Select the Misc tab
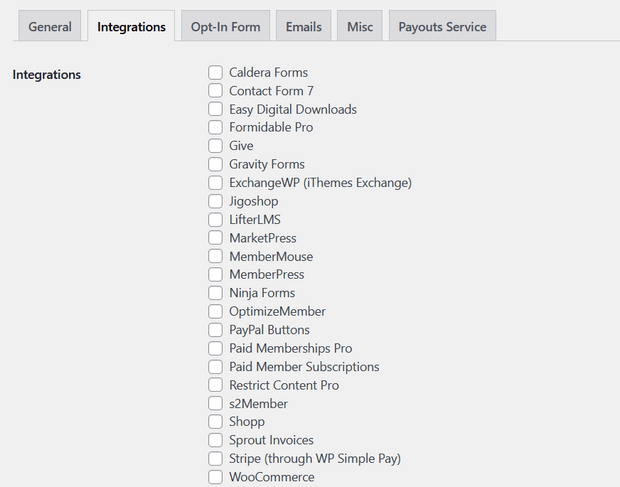620x487 pixels. click(360, 26)
